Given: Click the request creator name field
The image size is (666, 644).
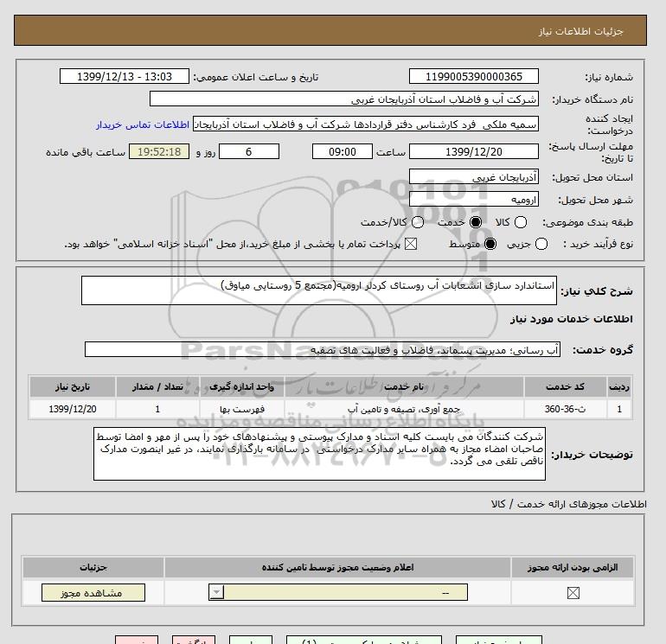Looking at the screenshot, I should click(x=366, y=124).
